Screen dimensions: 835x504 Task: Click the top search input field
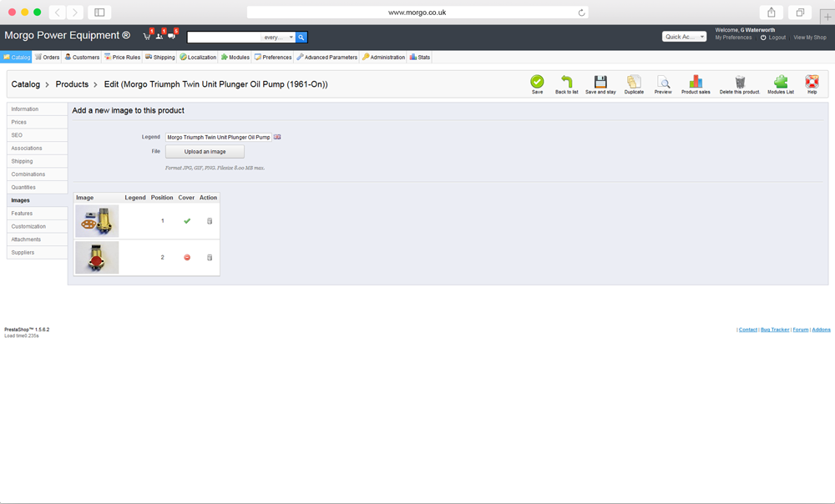pyautogui.click(x=224, y=38)
